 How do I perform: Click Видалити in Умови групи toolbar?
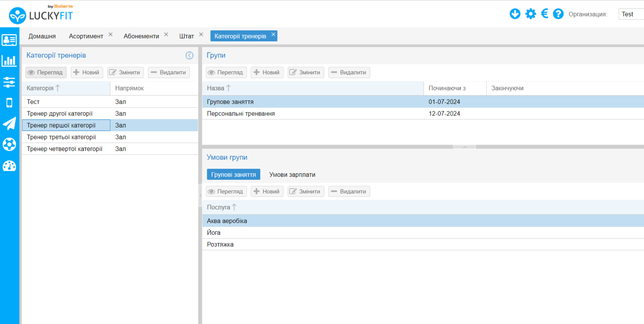(x=349, y=192)
